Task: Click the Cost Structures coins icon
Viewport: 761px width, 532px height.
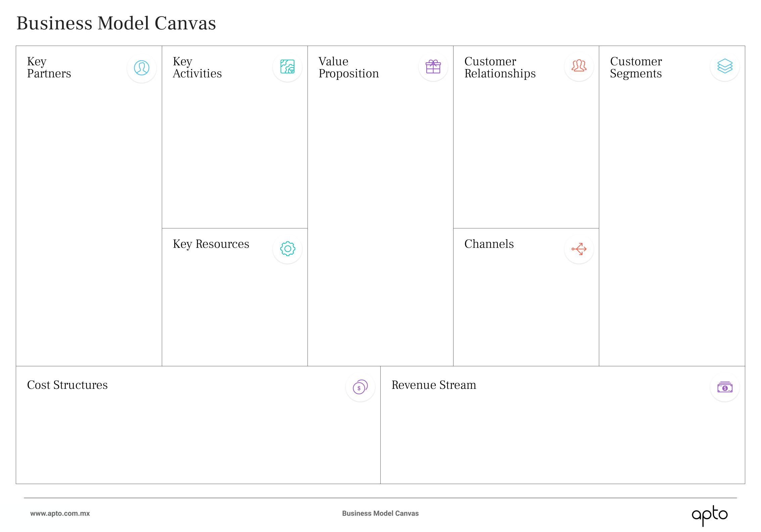Action: click(360, 387)
